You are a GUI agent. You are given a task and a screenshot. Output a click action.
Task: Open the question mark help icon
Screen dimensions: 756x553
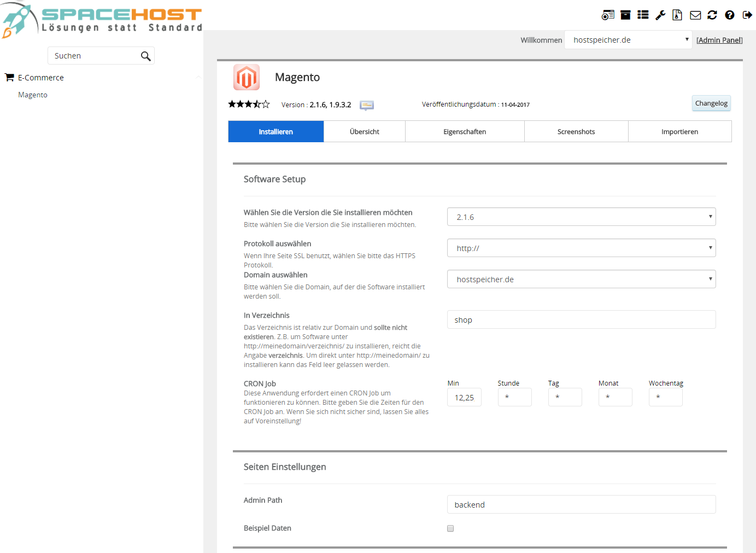click(730, 15)
